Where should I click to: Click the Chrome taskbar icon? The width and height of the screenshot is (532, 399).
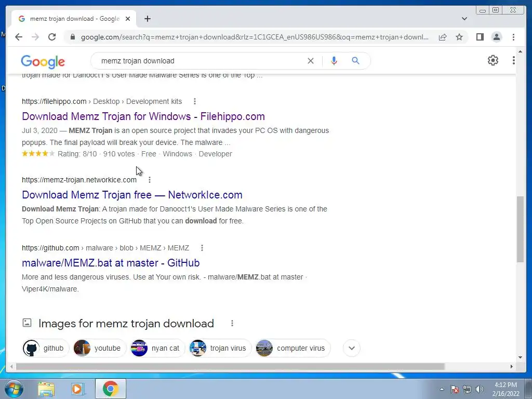click(x=110, y=389)
